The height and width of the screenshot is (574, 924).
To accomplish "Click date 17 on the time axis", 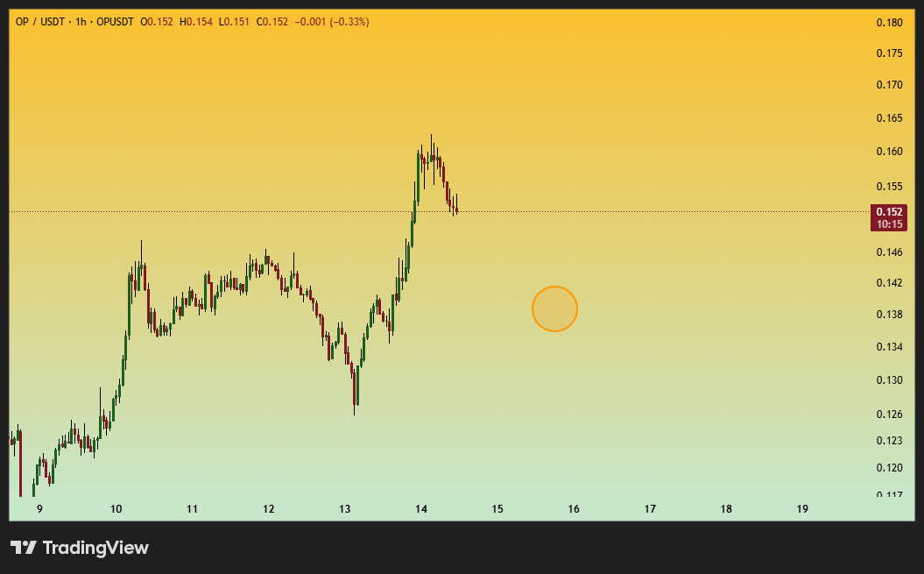I will coord(650,509).
